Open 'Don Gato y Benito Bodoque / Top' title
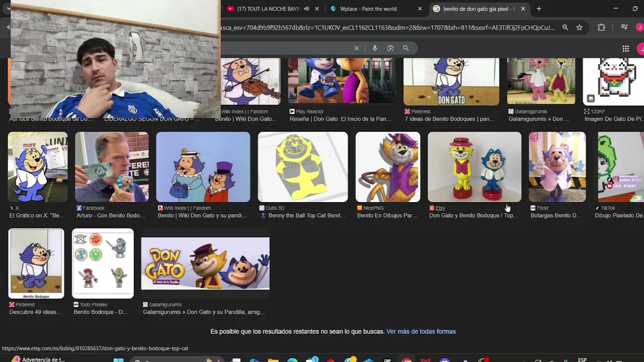644x362 pixels. (473, 215)
